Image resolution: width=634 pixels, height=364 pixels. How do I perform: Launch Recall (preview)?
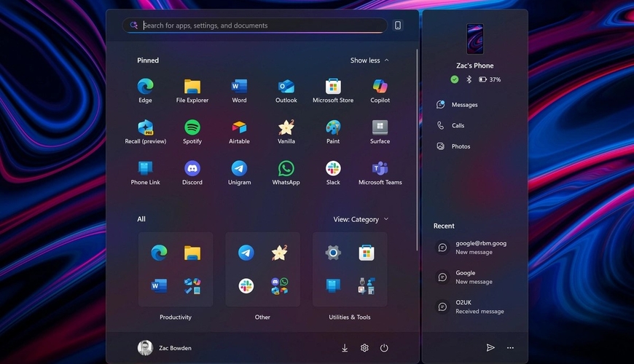pyautogui.click(x=145, y=132)
